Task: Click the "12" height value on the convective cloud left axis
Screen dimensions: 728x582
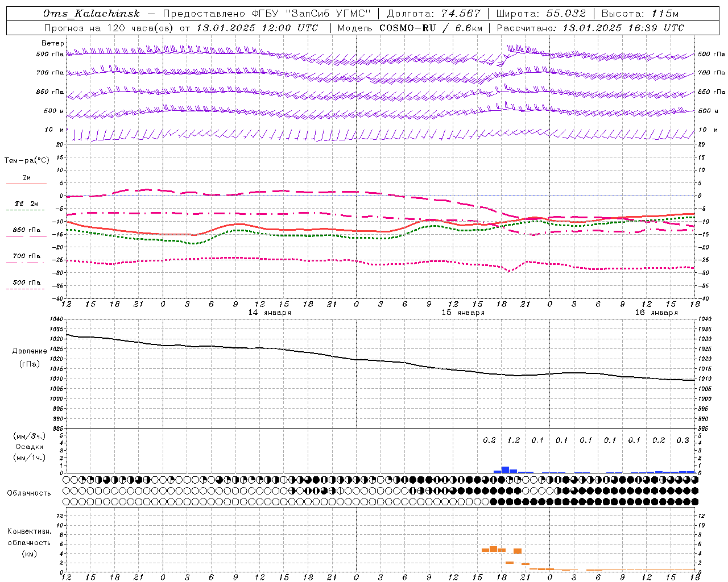Action: tap(61, 516)
